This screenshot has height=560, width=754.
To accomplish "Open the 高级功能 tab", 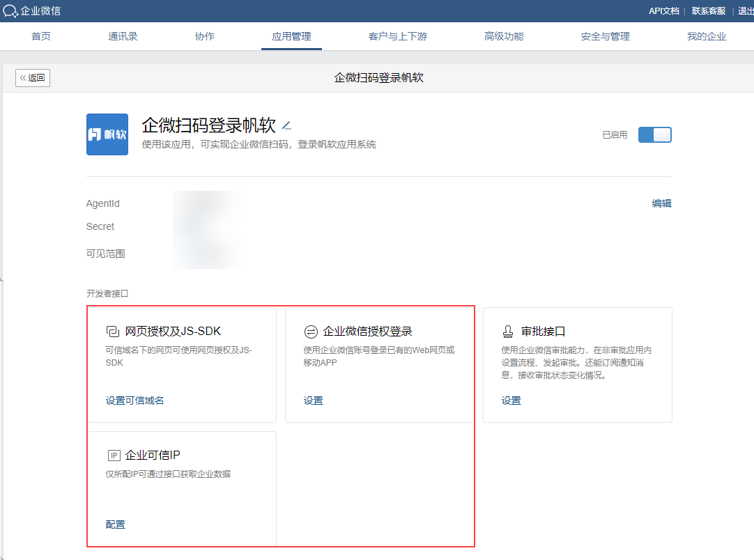I will 504,36.
